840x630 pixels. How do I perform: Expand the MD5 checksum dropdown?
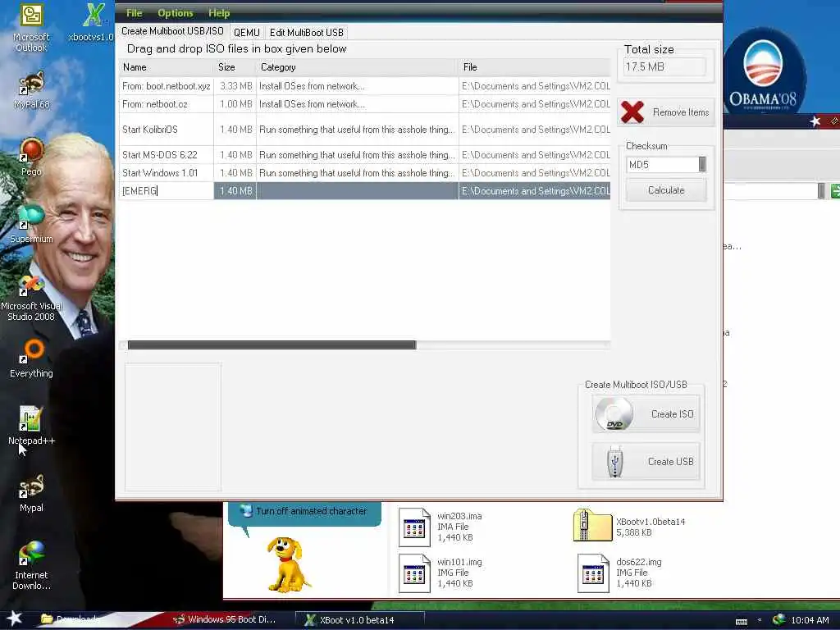[702, 164]
